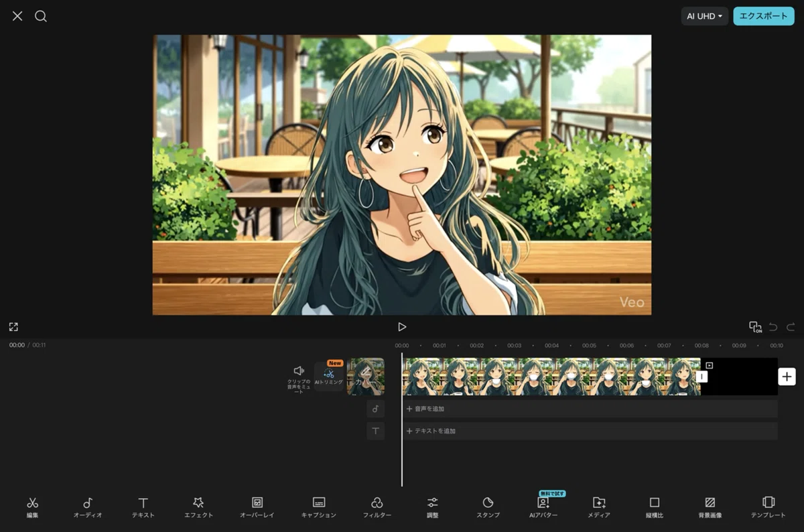The height and width of the screenshot is (532, 804).
Task: Open the 調整 adjustment sliders tool
Action: [433, 508]
